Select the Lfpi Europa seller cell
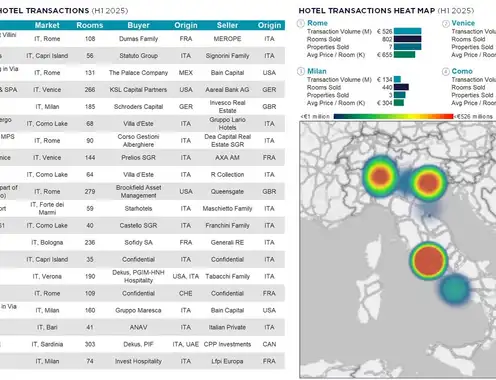Viewport: 496px width, 380px height. click(x=227, y=361)
